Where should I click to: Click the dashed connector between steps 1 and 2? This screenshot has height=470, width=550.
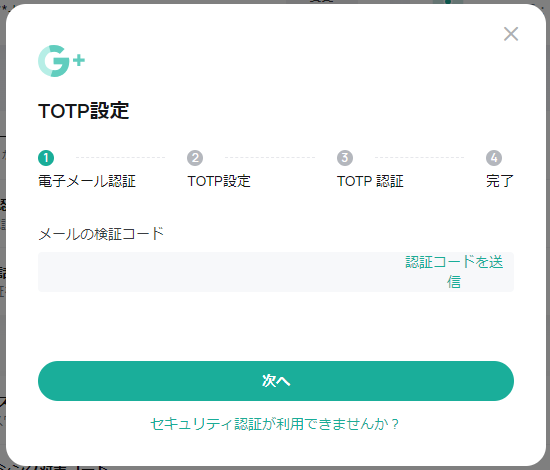click(x=121, y=157)
